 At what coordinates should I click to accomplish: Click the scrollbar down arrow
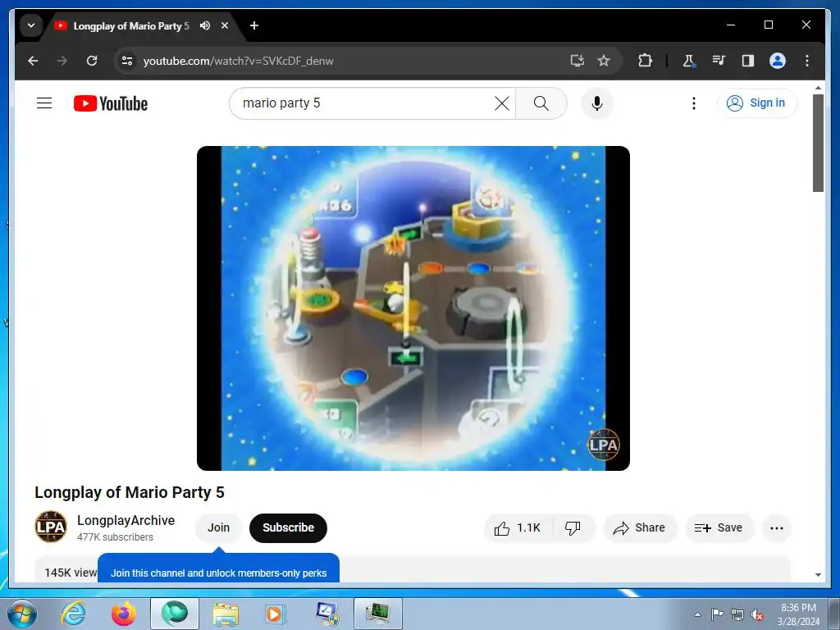818,575
